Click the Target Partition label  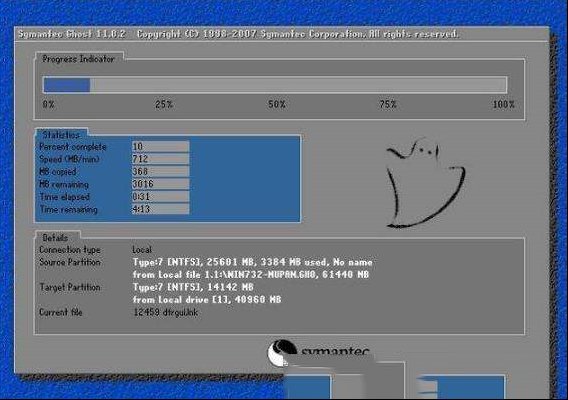[70, 287]
